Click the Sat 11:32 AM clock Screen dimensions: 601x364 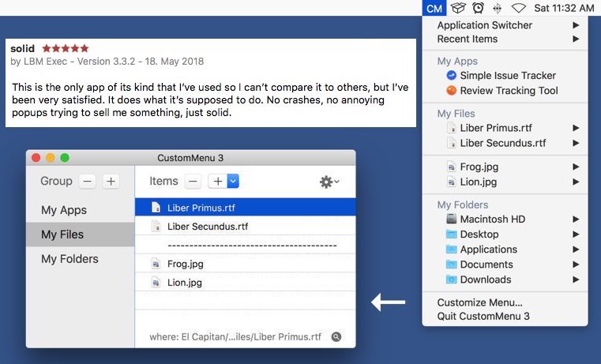point(564,8)
